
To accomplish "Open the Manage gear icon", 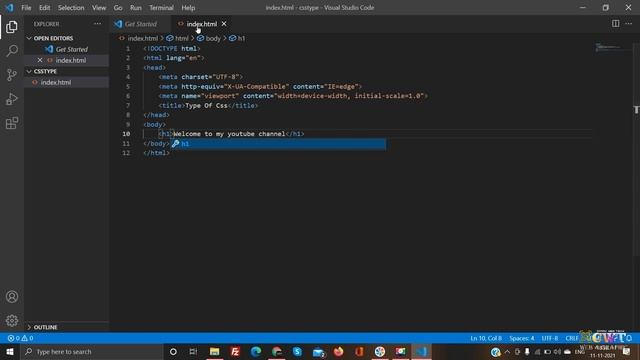I will pos(12,320).
